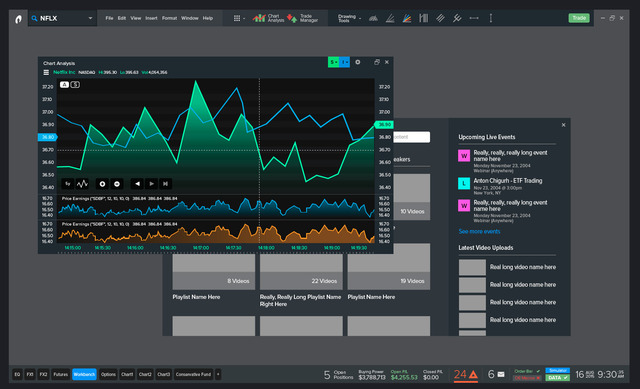Open the Format menu
Image resolution: width=640 pixels, height=389 pixels.
click(169, 18)
